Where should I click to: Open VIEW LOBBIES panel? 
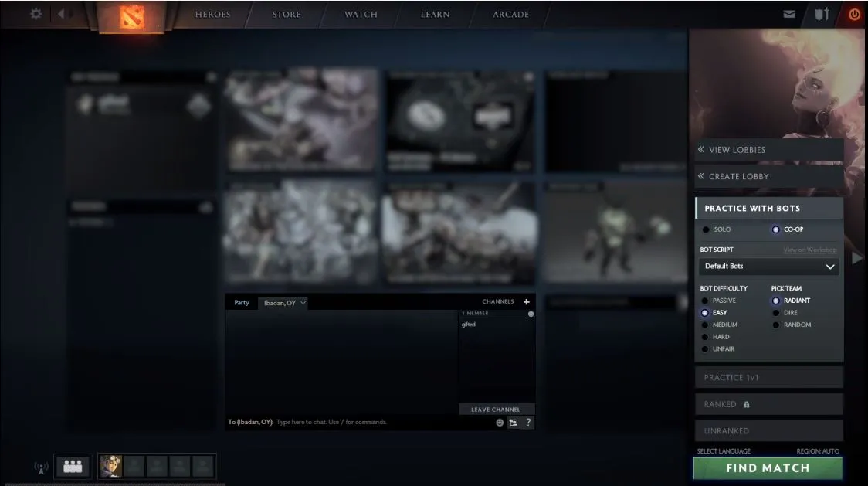click(769, 150)
